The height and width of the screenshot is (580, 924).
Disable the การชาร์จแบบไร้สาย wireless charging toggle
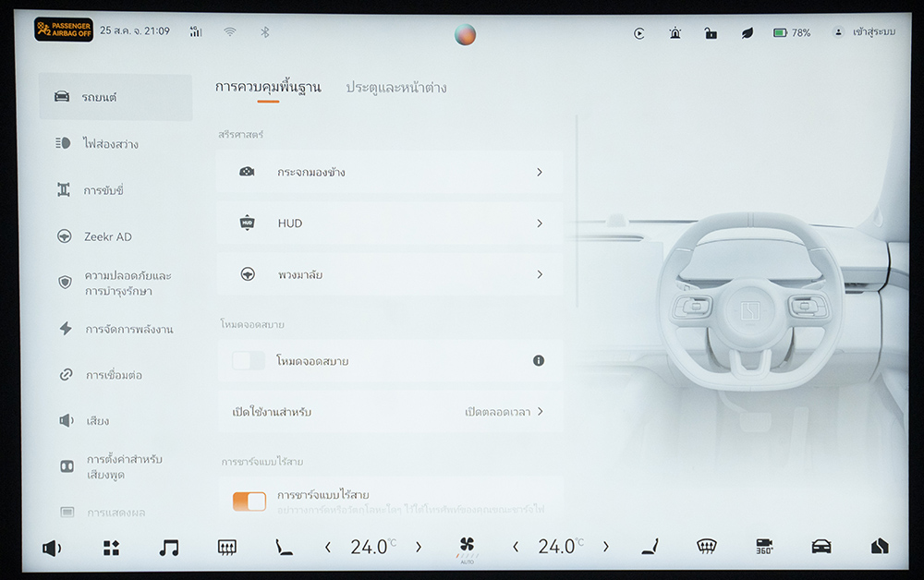pyautogui.click(x=249, y=501)
